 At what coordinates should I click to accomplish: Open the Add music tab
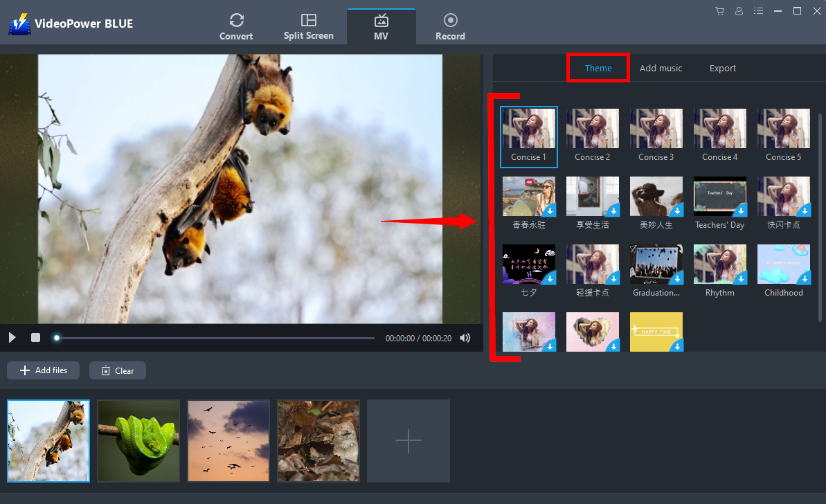[661, 68]
